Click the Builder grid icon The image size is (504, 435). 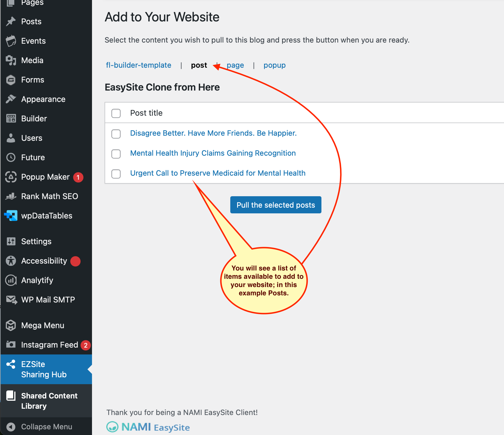[11, 119]
